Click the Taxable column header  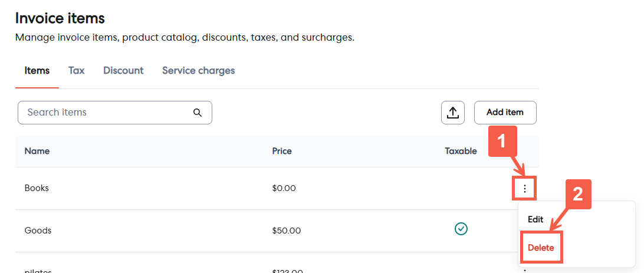(461, 151)
